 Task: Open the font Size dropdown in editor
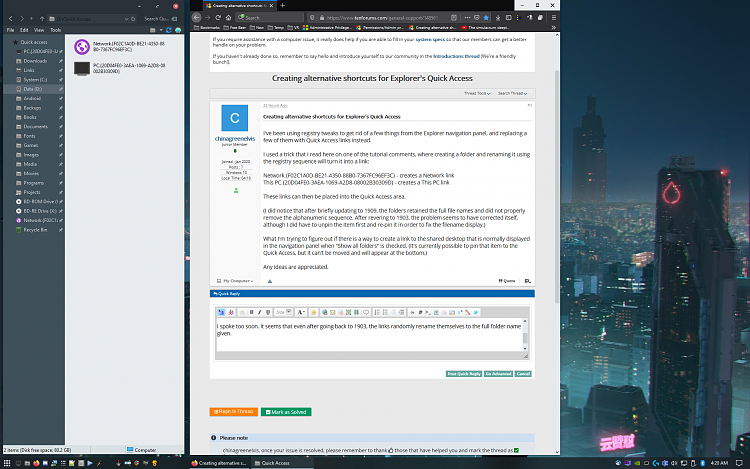(283, 312)
